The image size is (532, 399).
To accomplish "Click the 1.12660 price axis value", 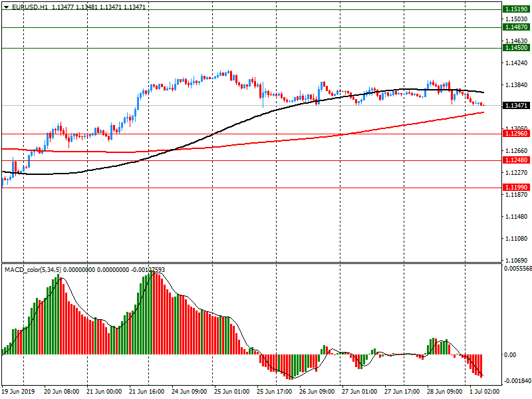I will [x=517, y=151].
